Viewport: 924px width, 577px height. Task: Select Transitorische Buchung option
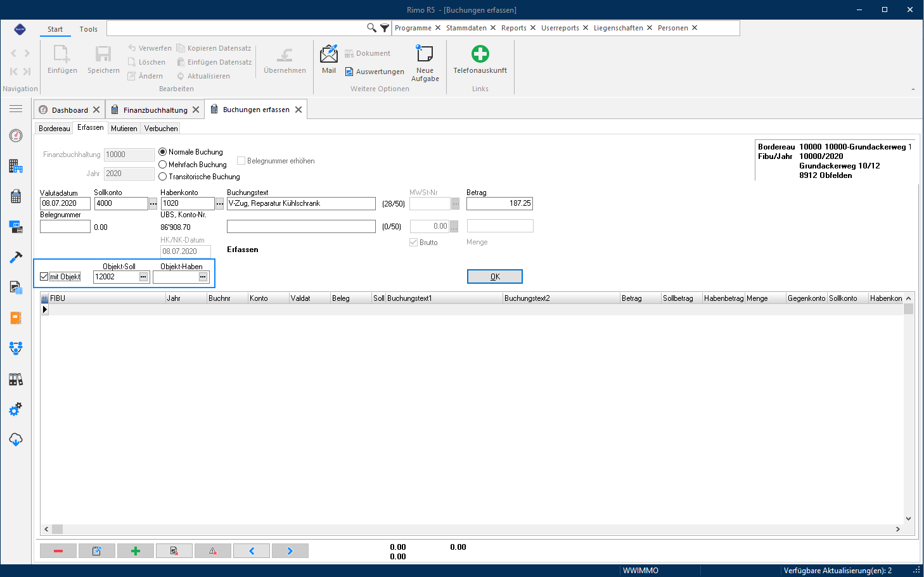tap(162, 177)
